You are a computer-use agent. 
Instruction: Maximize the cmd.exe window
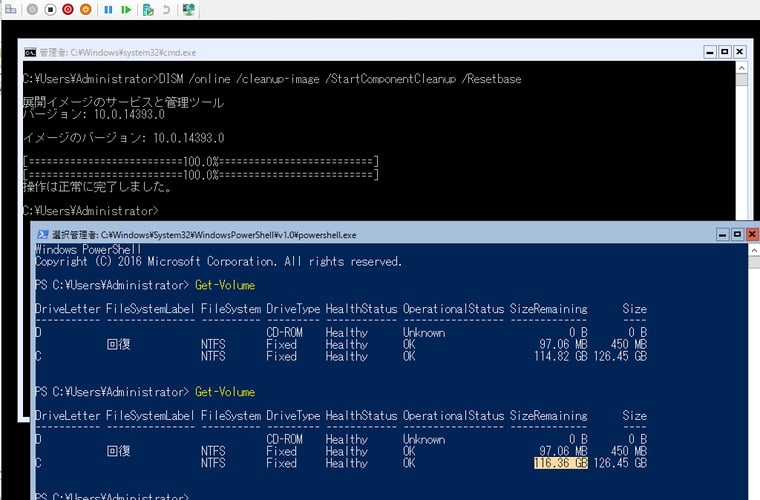(725, 52)
